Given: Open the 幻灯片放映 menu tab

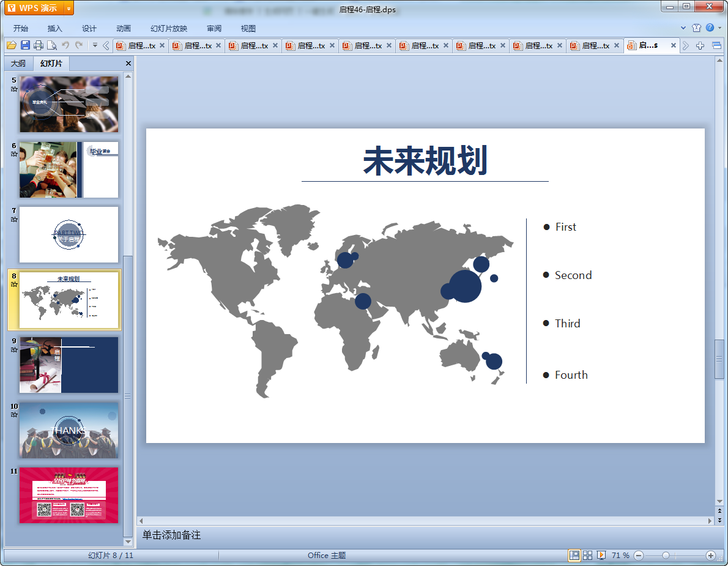Looking at the screenshot, I should 168,28.
